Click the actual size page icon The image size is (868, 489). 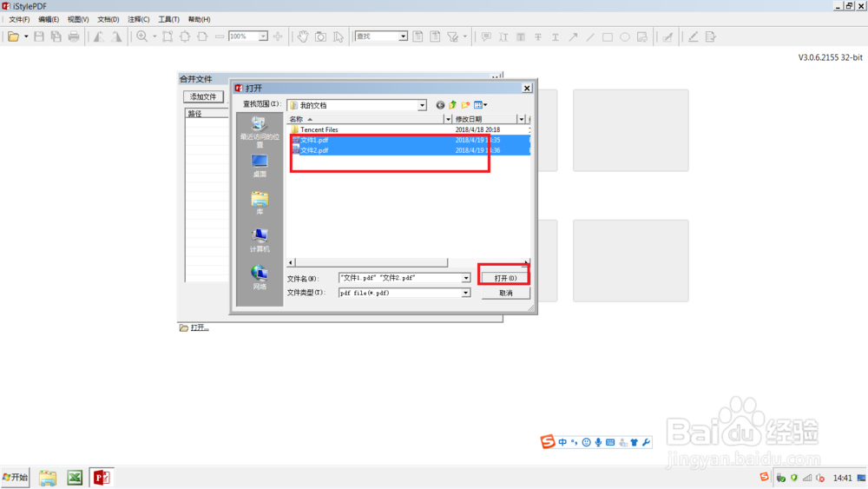tap(168, 37)
